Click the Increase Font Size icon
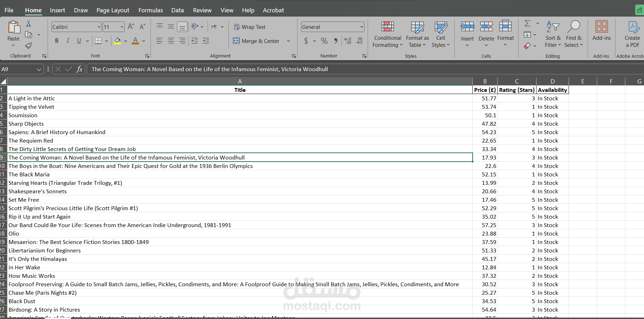This screenshot has width=644, height=319. [x=130, y=26]
